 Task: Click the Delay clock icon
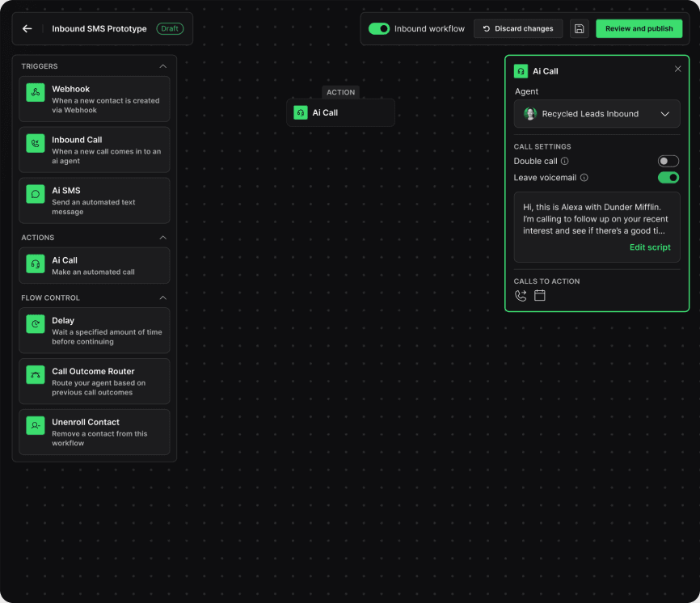(36, 324)
